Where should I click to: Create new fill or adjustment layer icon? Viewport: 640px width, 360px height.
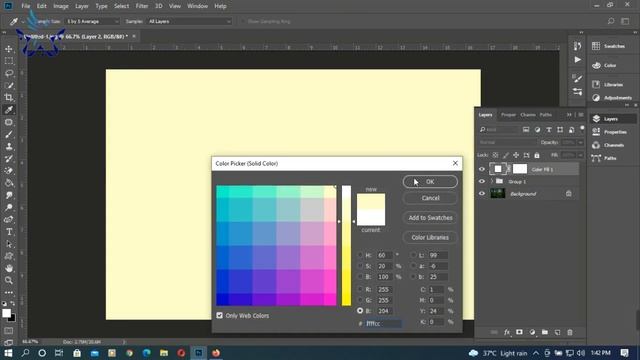(x=532, y=332)
